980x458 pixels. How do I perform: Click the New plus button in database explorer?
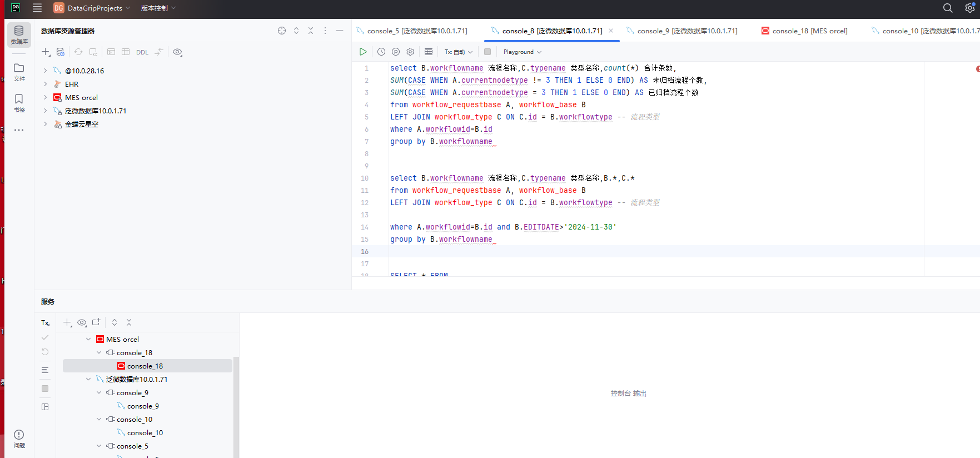point(46,52)
